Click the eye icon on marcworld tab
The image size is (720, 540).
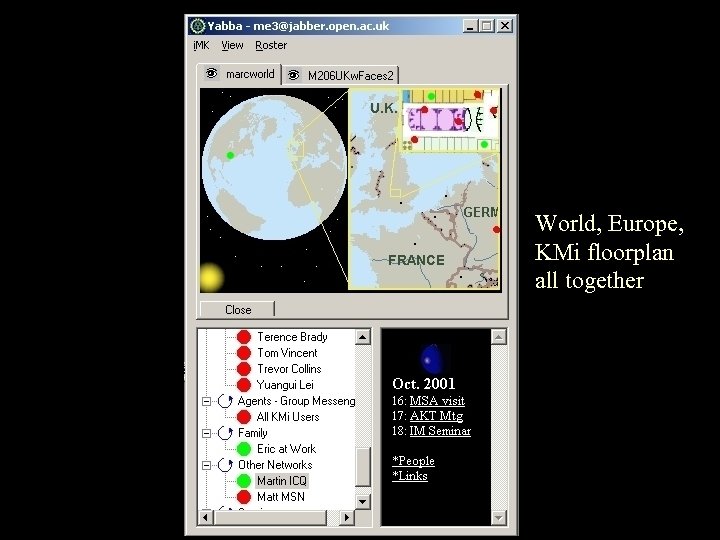click(x=211, y=73)
